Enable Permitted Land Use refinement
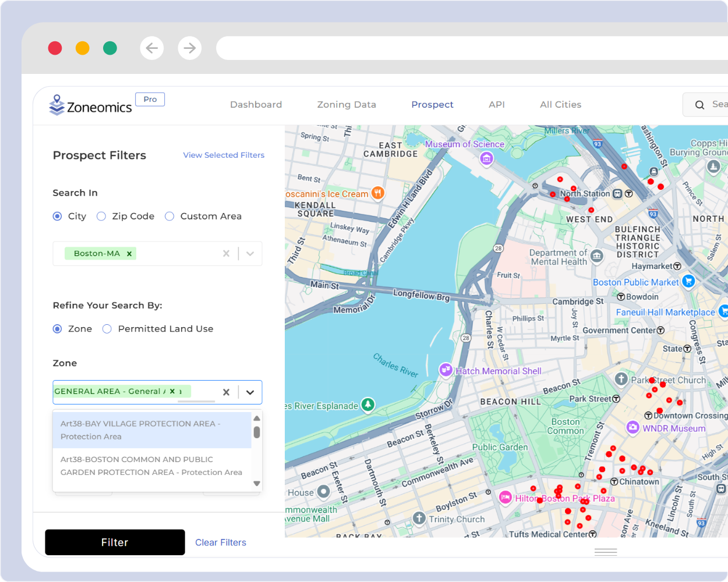 (107, 329)
